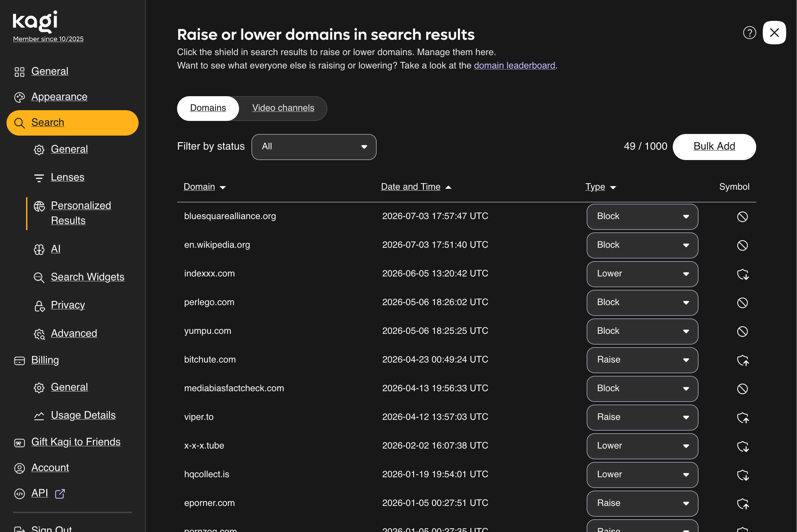Open the Raise dropdown for eporner.com
The height and width of the screenshot is (532, 797).
642,504
